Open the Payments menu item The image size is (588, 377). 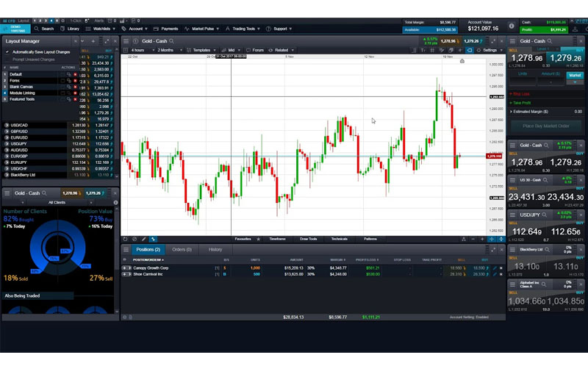coord(166,29)
